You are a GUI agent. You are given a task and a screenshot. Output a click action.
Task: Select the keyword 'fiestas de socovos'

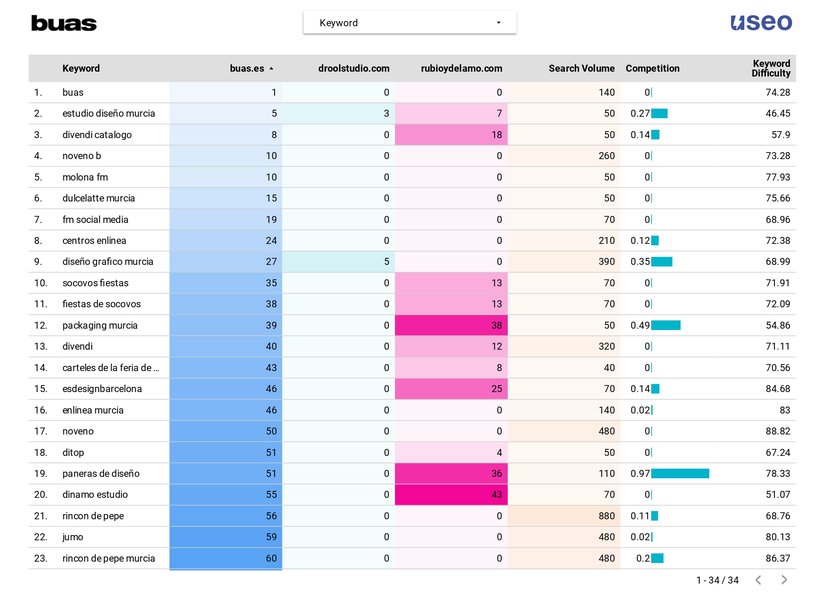[x=101, y=304]
